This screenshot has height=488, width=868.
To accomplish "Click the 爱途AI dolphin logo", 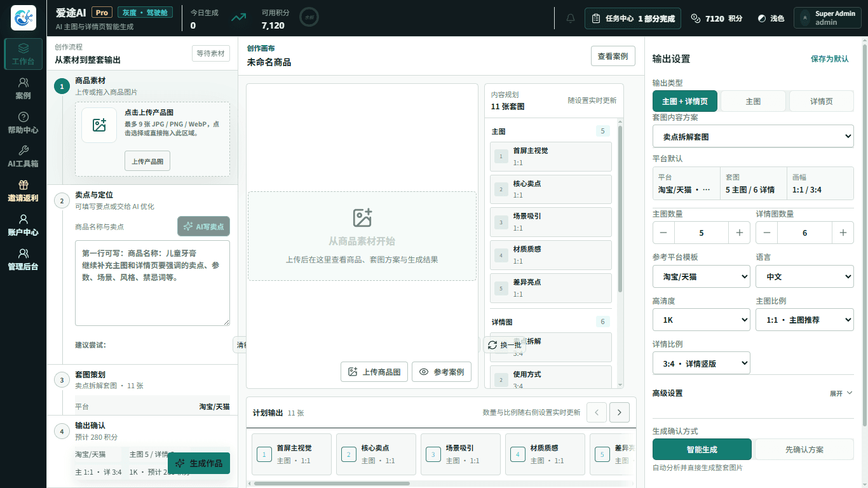I will (24, 18).
